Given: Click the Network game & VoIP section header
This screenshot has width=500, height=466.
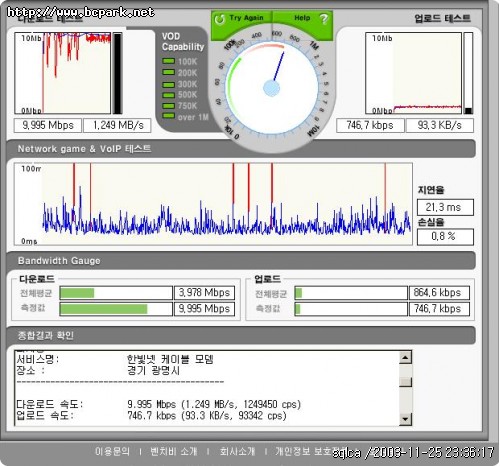Looking at the screenshot, I should click(241, 149).
